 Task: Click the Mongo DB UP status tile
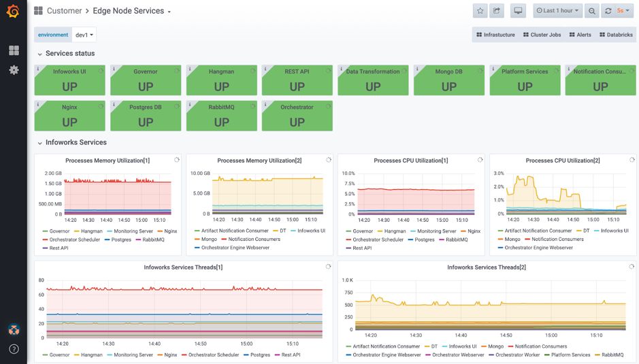pyautogui.click(x=448, y=80)
